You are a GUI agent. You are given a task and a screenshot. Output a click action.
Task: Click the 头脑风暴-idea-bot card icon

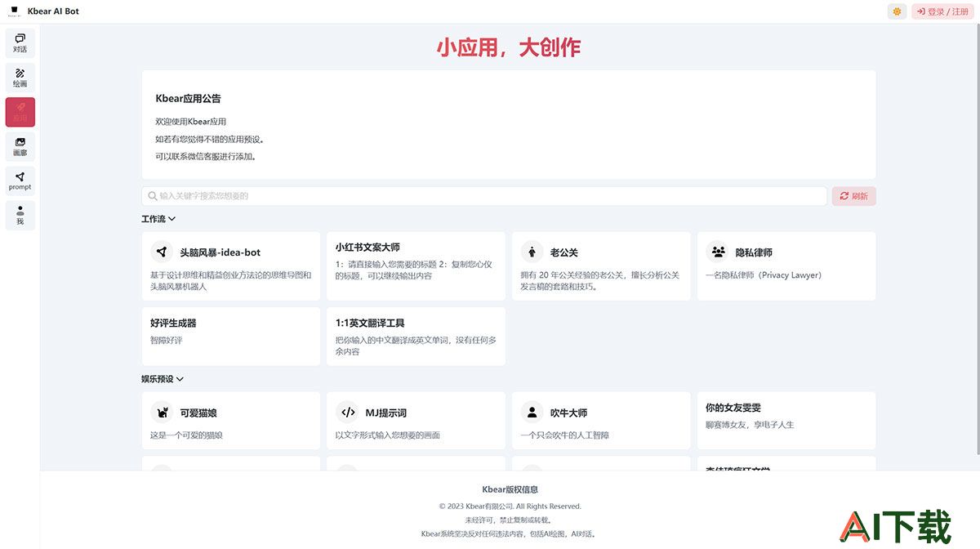point(162,252)
